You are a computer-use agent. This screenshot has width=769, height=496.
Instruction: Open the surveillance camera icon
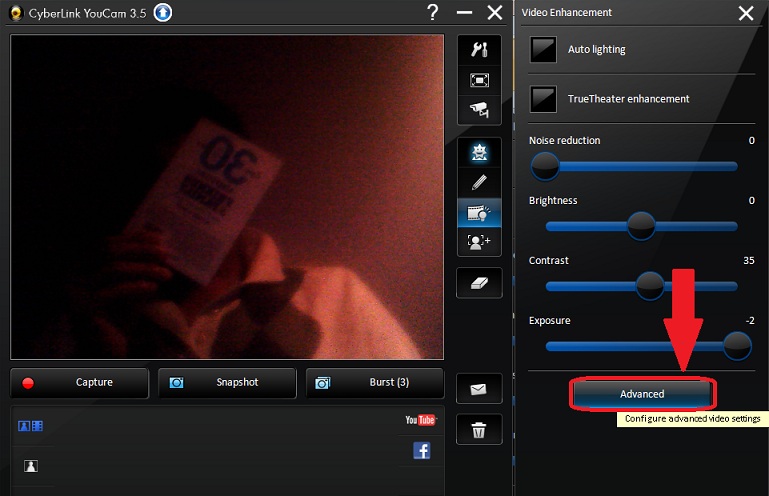tap(479, 109)
